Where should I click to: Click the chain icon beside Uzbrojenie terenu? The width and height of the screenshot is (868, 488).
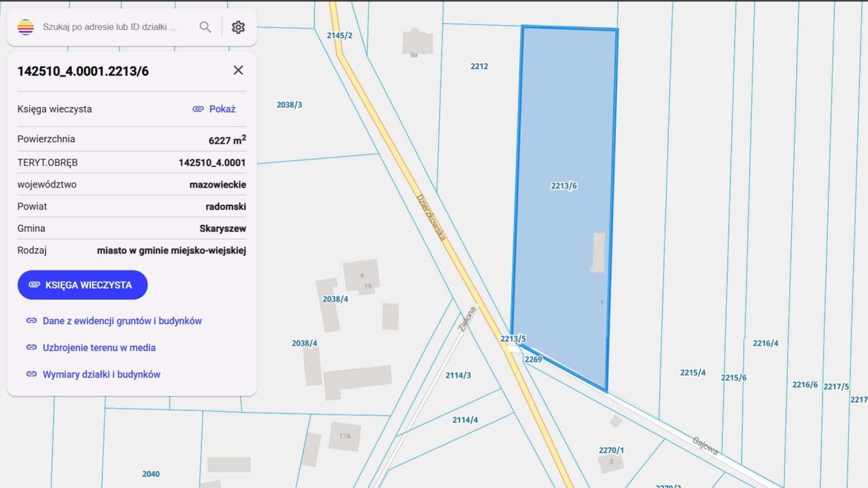click(x=31, y=347)
